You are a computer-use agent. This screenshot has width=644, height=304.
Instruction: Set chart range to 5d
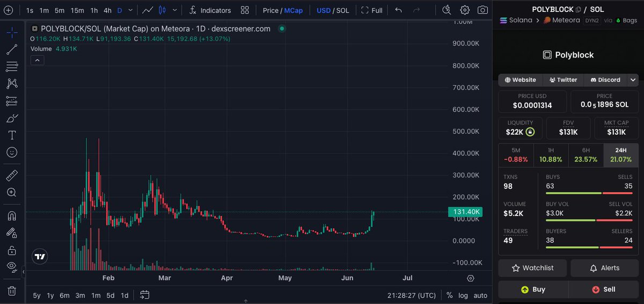[110, 295]
